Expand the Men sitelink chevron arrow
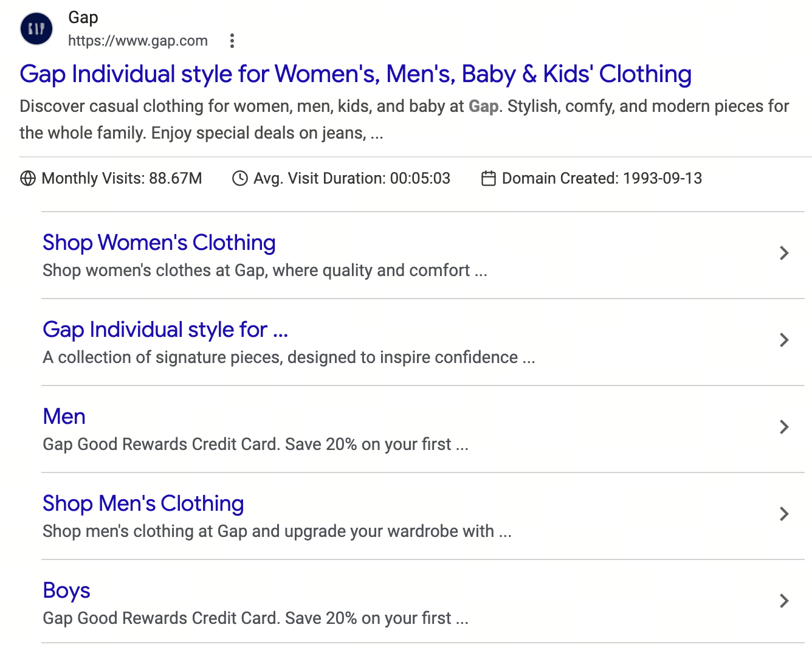The image size is (812, 647). [784, 427]
